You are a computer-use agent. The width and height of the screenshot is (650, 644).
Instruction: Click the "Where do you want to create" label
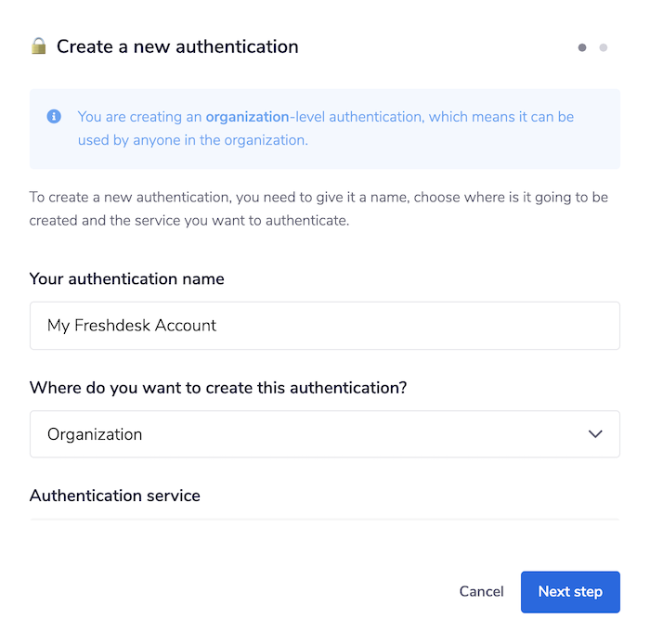pos(218,388)
